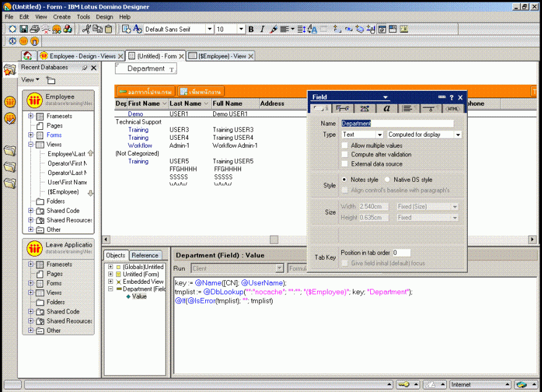Open the Advanced tab in Field box

365,109
